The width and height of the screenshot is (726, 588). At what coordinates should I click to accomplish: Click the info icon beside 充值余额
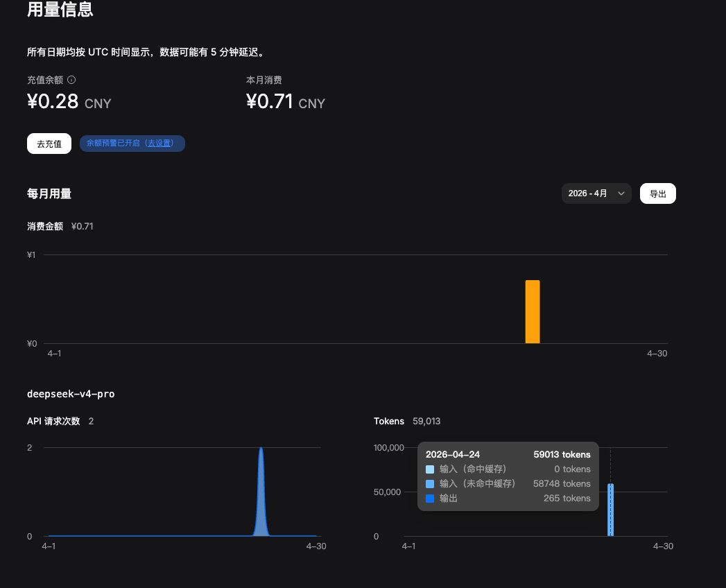pyautogui.click(x=71, y=80)
